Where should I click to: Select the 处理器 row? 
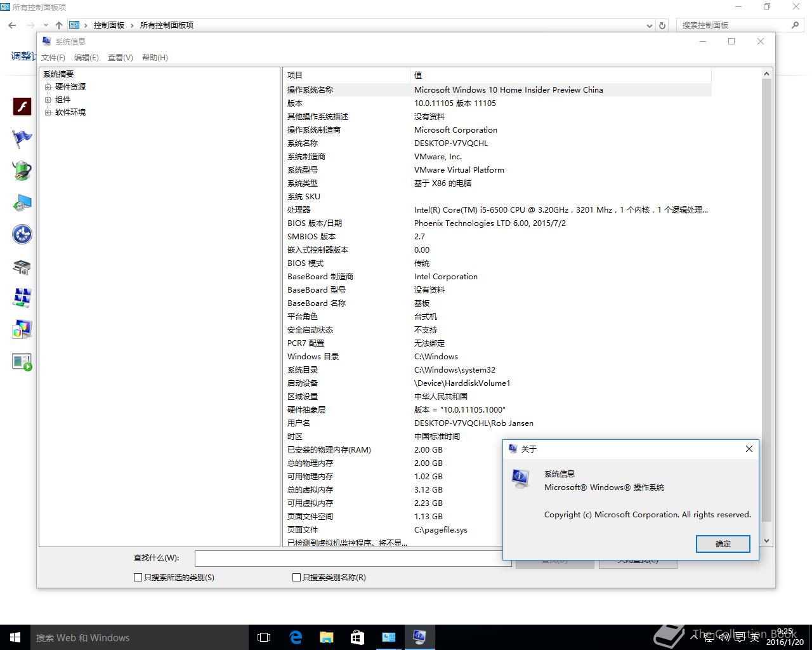pos(497,210)
